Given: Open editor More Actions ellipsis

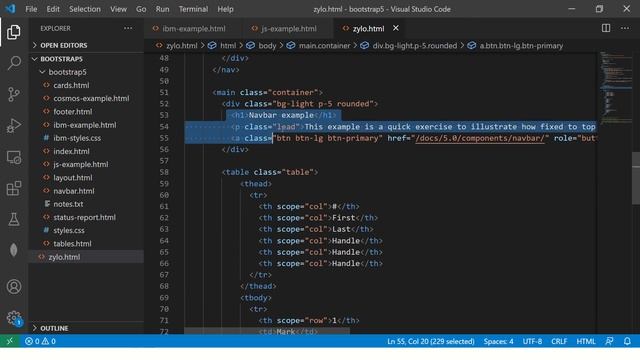Looking at the screenshot, I should 625,28.
